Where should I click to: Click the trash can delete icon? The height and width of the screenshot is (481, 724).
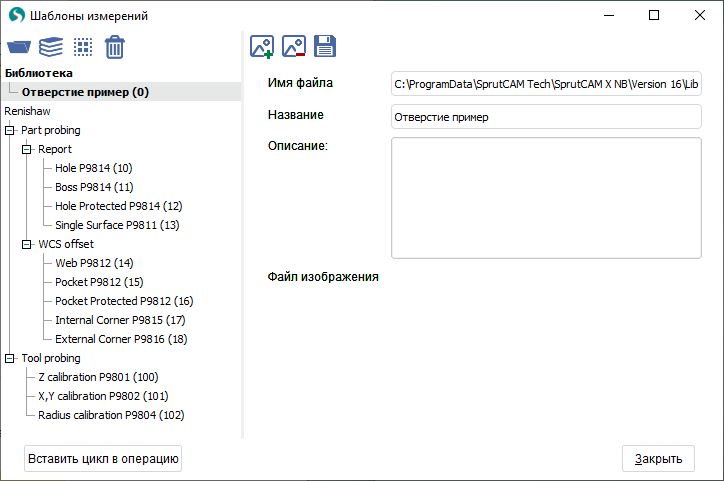tap(115, 47)
